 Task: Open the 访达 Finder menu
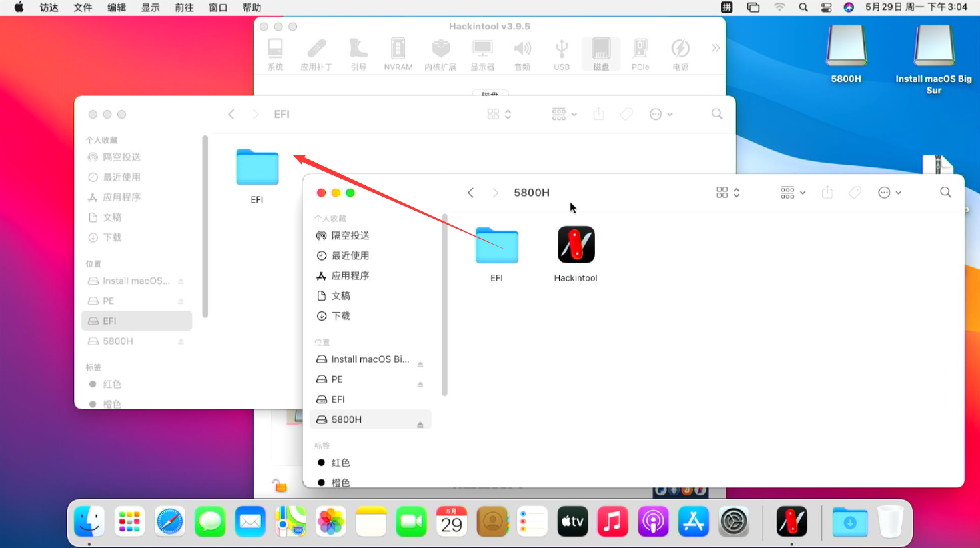point(49,7)
